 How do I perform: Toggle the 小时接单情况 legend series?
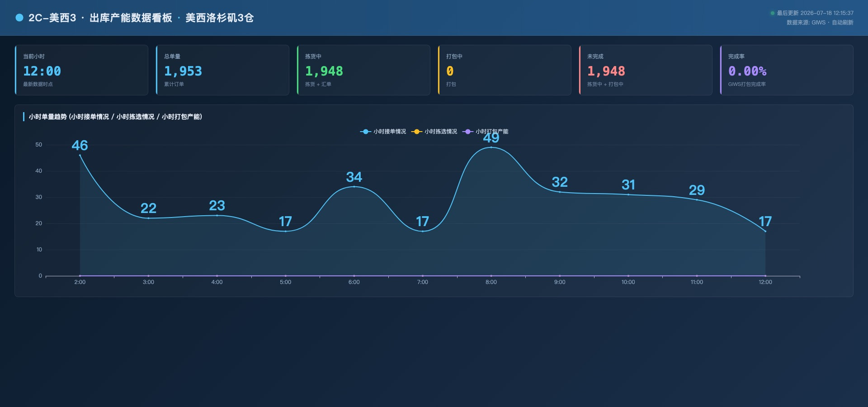click(383, 132)
